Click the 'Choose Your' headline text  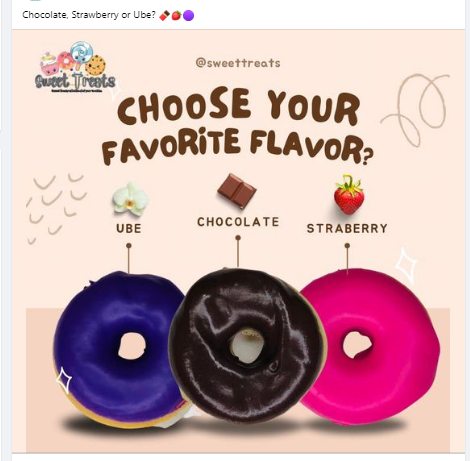(x=239, y=107)
